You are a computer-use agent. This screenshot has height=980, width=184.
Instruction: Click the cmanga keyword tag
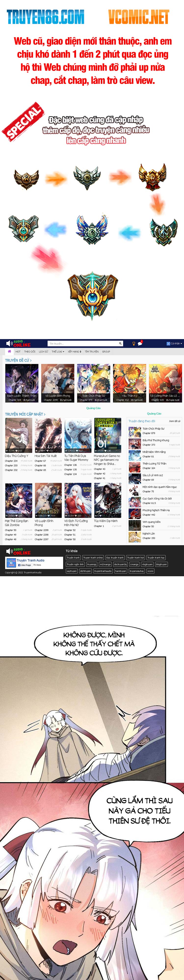[x=134, y=564]
